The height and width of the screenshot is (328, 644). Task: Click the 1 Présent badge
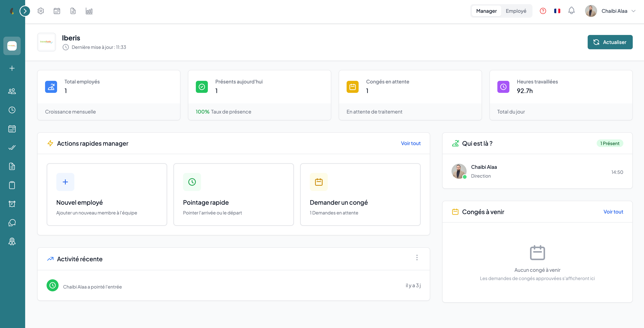pos(610,143)
